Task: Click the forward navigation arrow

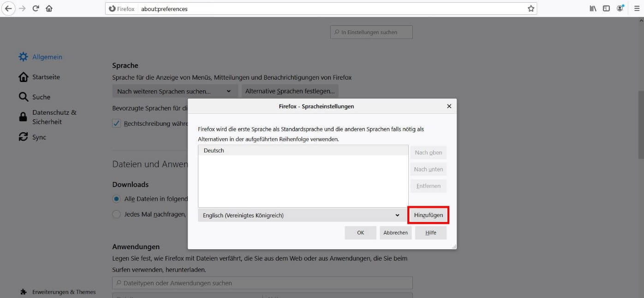Action: point(22,8)
